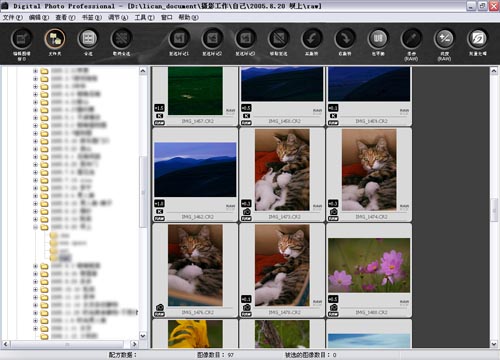Open the White Balance tool
Image resolution: width=500 pixels, height=360 pixels.
[x=378, y=39]
